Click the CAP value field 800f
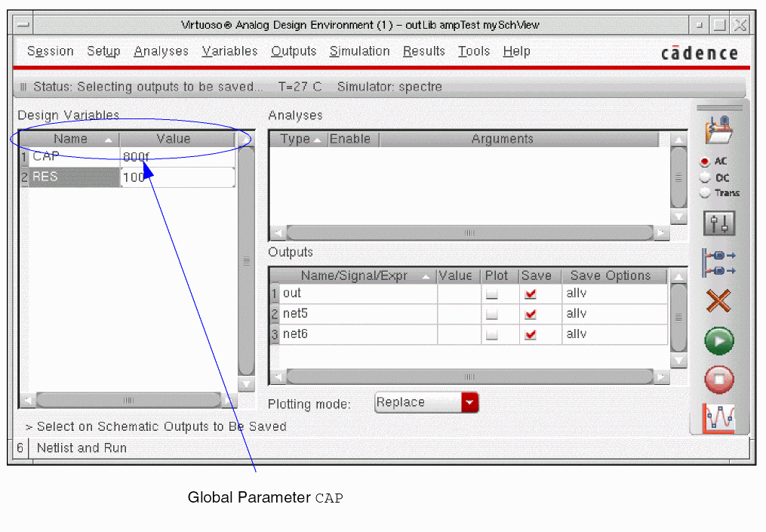 pos(177,157)
